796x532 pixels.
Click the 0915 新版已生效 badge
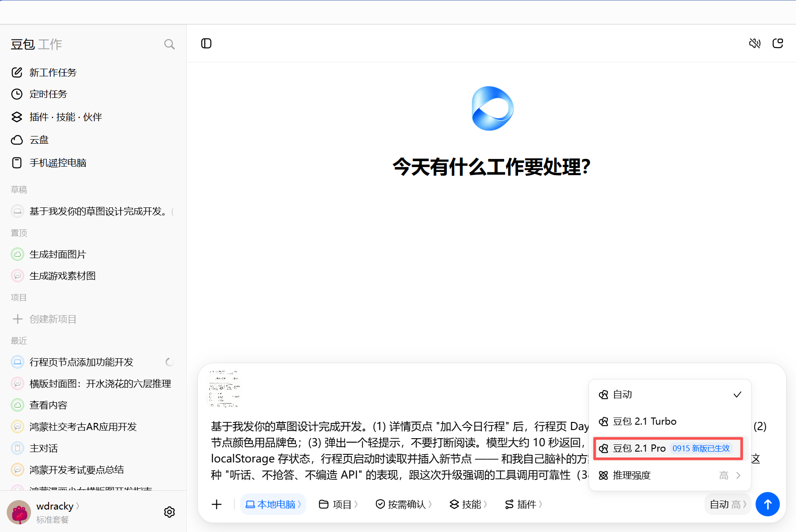click(701, 448)
